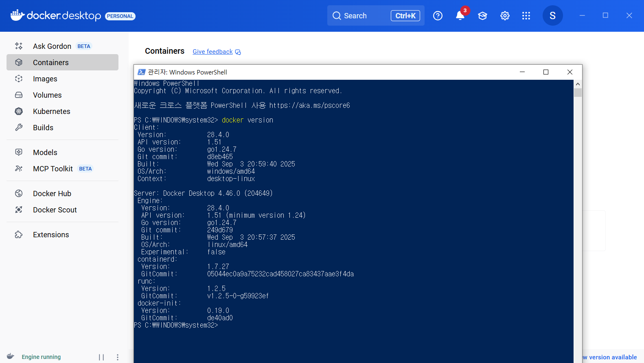Click the BETA badge next to MCP Toolkit
The height and width of the screenshot is (363, 644).
(85, 169)
